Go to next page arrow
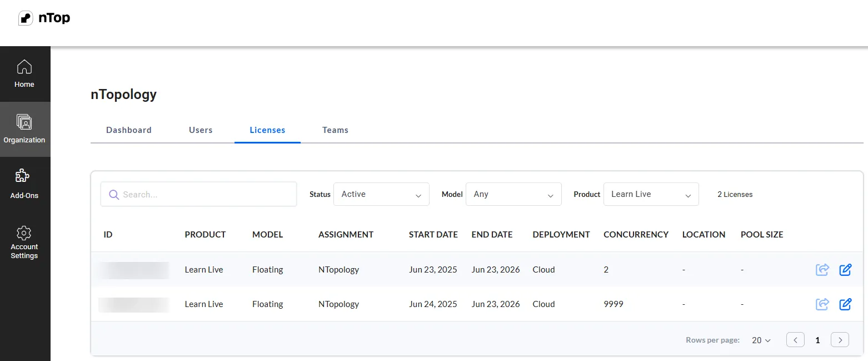Screen dimensions: 868x361 point(840,340)
